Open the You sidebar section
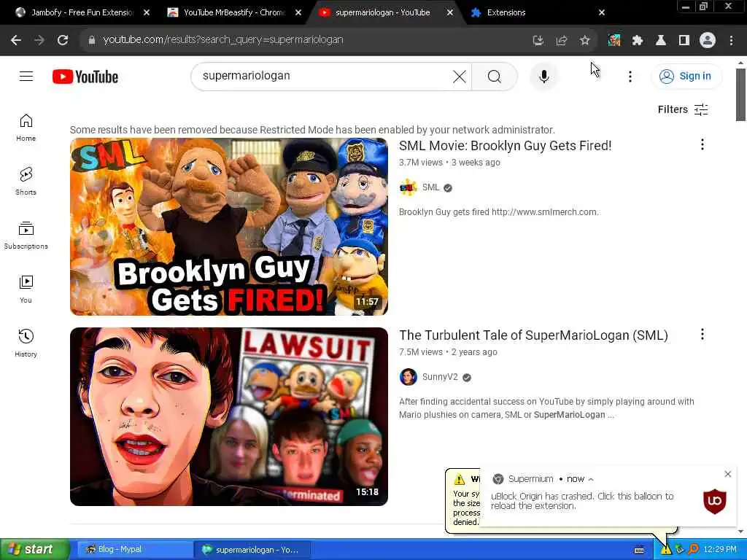Viewport: 747px width, 560px height. [x=26, y=289]
